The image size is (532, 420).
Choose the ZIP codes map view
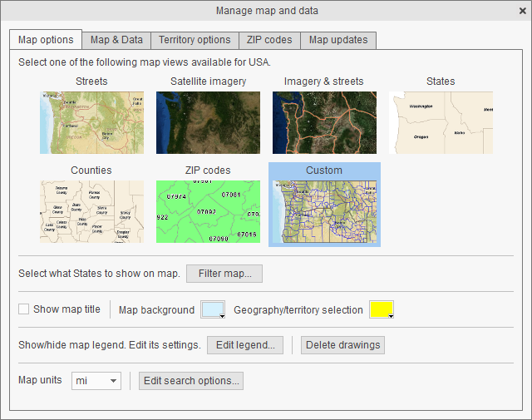pyautogui.click(x=208, y=211)
